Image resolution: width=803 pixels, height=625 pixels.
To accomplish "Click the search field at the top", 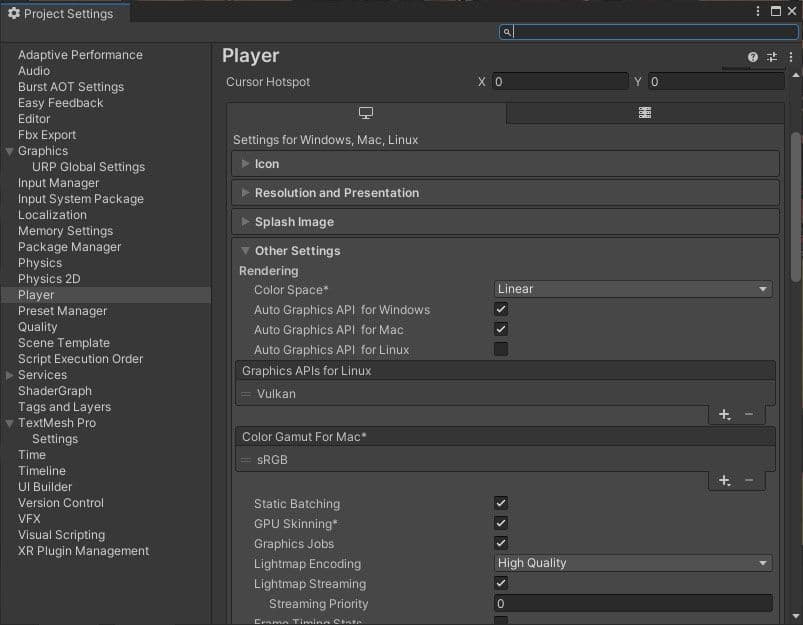I will click(650, 32).
